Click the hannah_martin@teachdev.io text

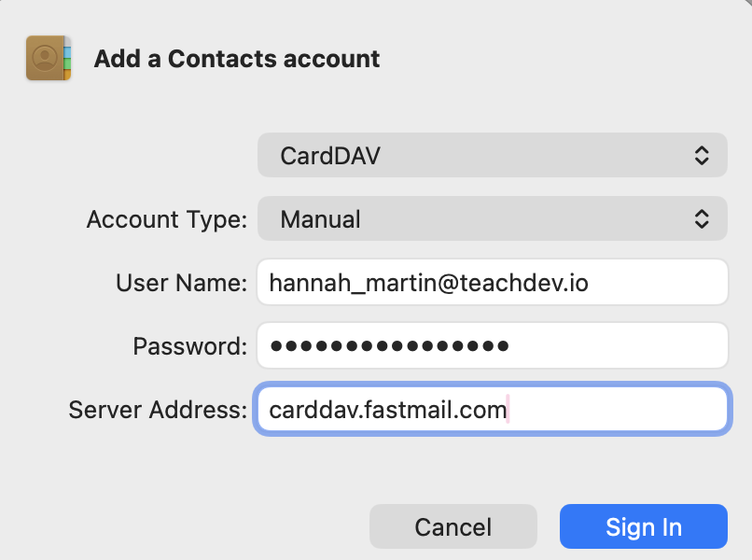(x=428, y=283)
